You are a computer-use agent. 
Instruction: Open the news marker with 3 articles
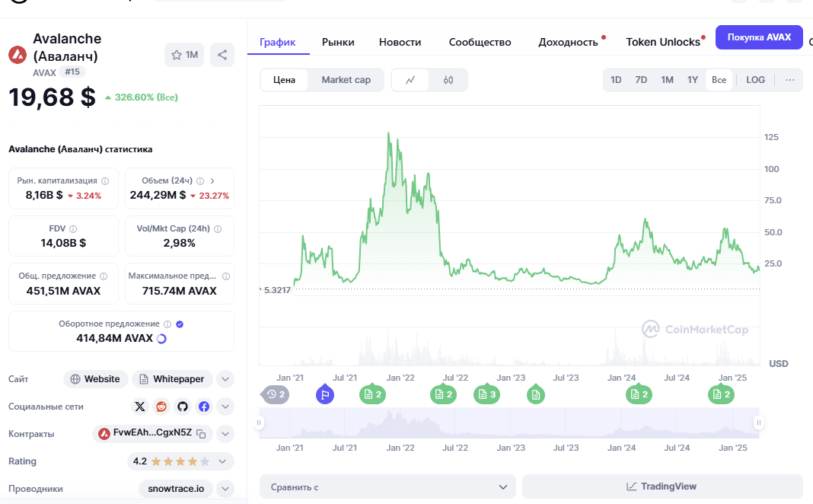[x=487, y=394]
